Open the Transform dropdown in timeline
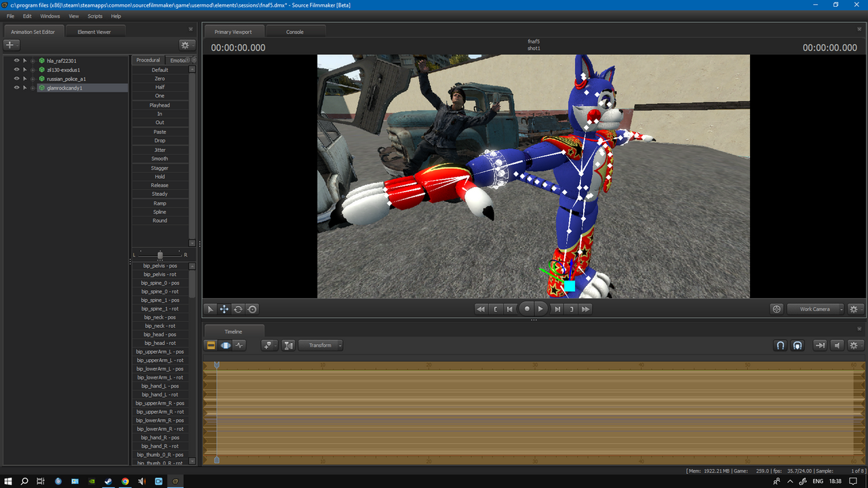The width and height of the screenshot is (868, 488). [x=321, y=345]
